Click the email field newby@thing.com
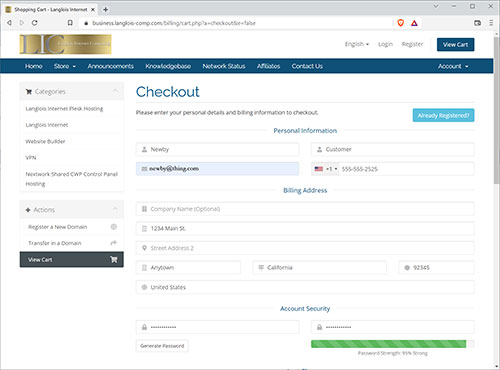The image size is (500, 370). (x=217, y=169)
